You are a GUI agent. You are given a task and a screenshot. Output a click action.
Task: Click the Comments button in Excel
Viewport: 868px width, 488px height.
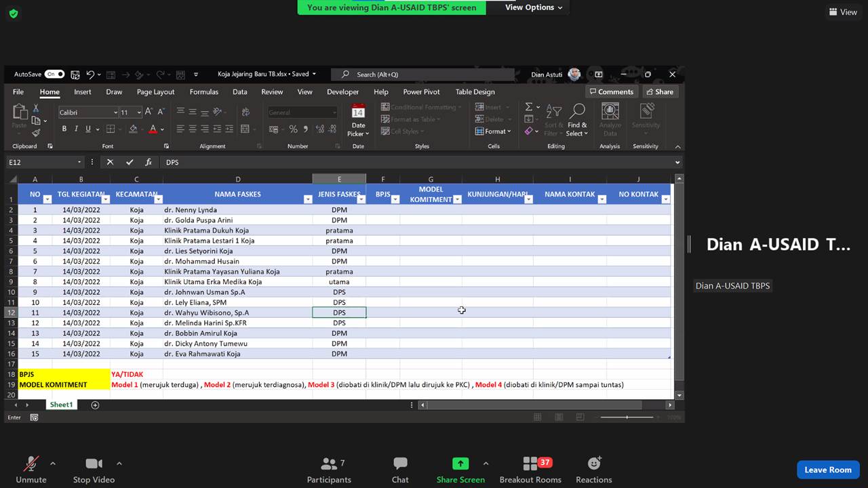[611, 92]
